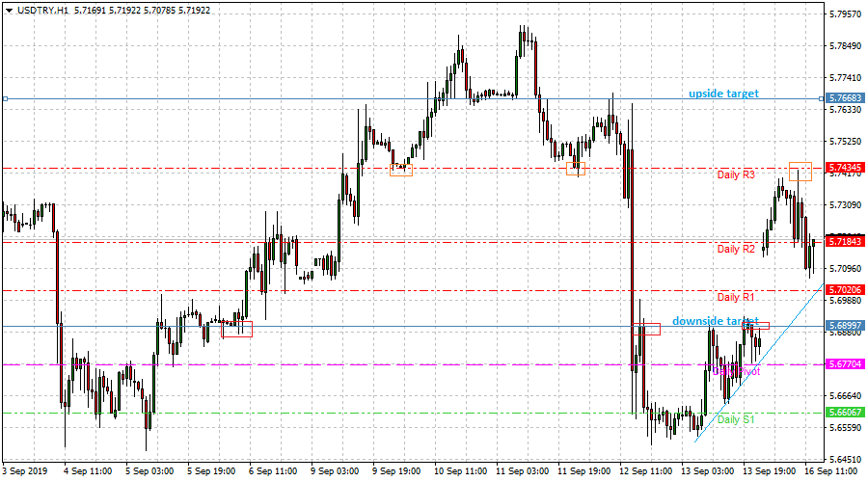The height and width of the screenshot is (482, 868).
Task: Click the green 5.66067 price tag
Action: click(x=844, y=413)
